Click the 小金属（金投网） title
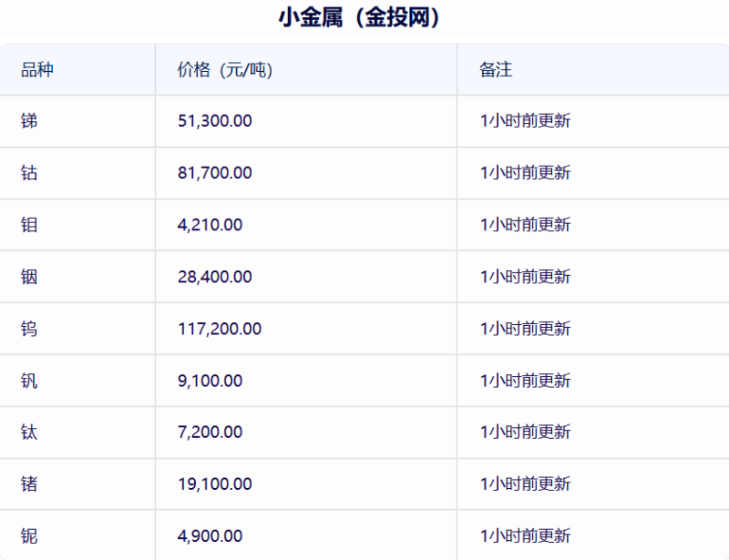Image resolution: width=729 pixels, height=560 pixels. pyautogui.click(x=359, y=17)
